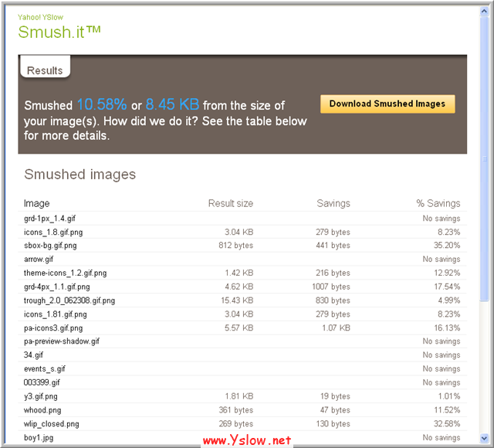
Task: Click 5.57 KB result size for pa-icons3
Action: 239,328
